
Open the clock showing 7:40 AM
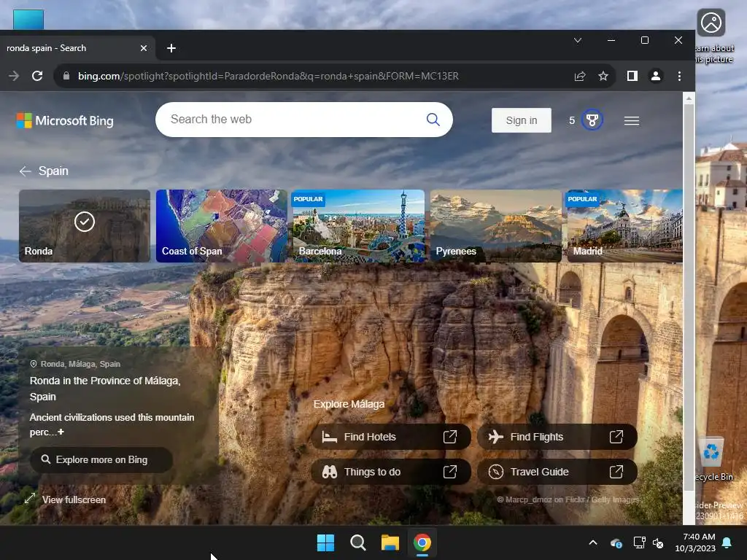pos(695,542)
